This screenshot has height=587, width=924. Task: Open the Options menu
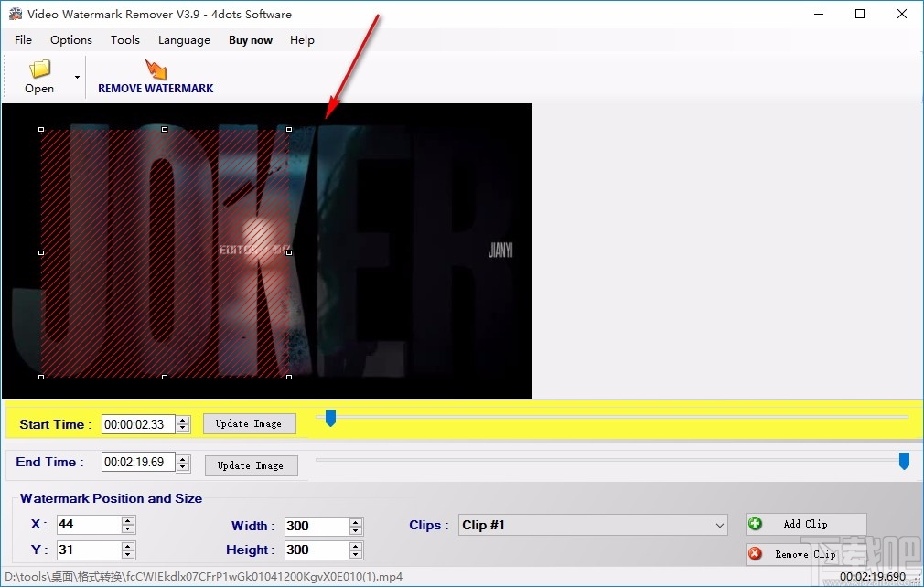tap(70, 40)
